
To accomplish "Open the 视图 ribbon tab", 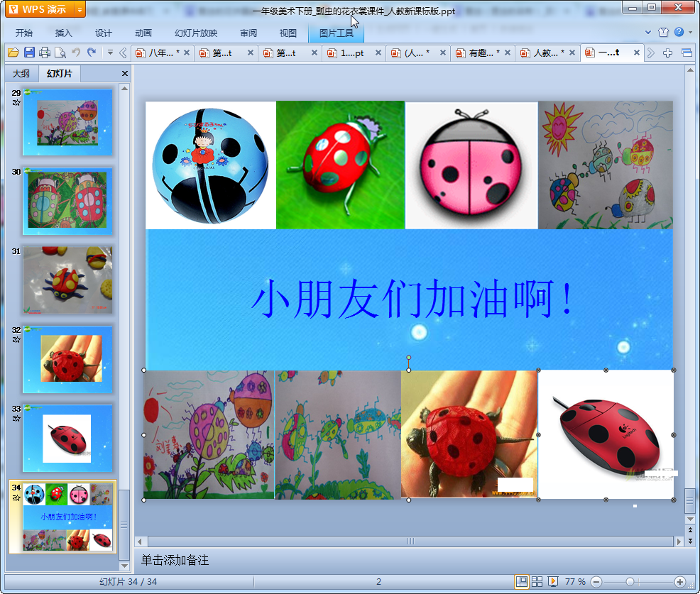I will [x=288, y=33].
